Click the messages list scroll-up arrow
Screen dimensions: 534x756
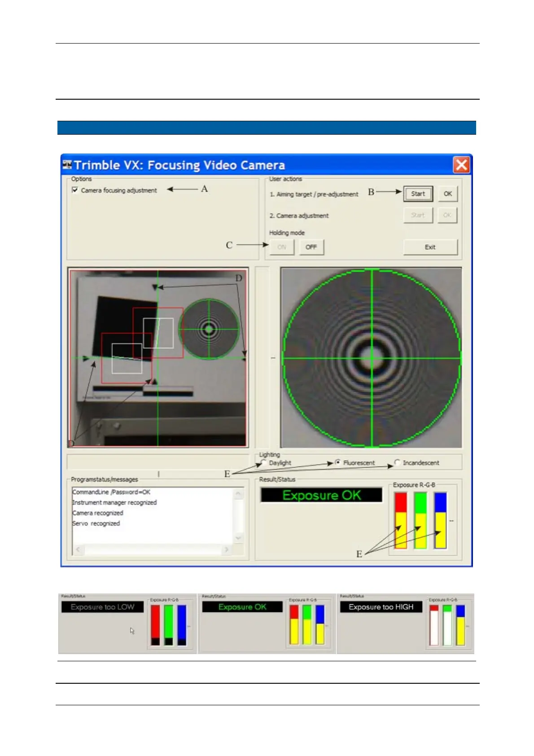coord(239,493)
